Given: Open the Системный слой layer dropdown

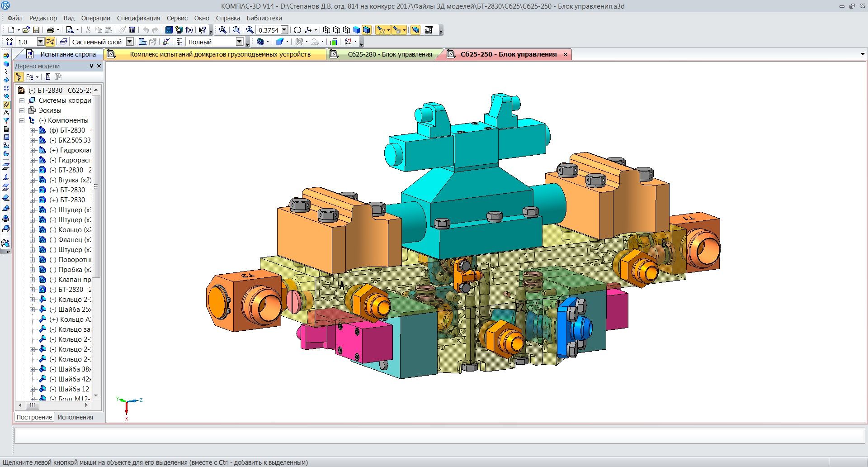Looking at the screenshot, I should click(130, 42).
